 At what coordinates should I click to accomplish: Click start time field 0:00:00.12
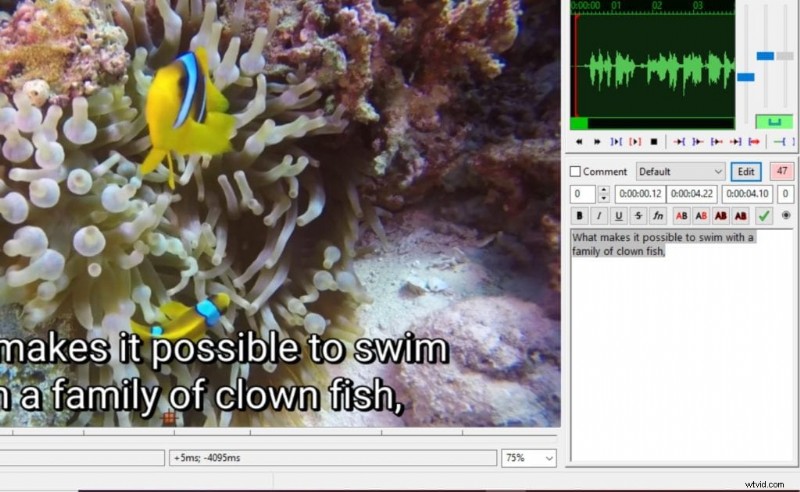pos(640,194)
